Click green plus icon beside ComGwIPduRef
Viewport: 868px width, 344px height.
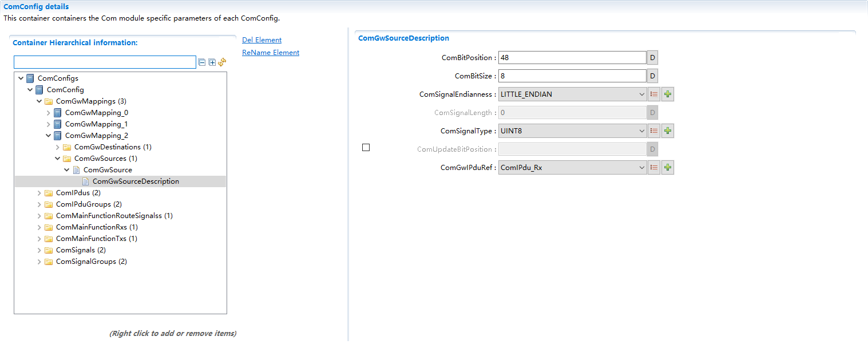click(x=667, y=168)
